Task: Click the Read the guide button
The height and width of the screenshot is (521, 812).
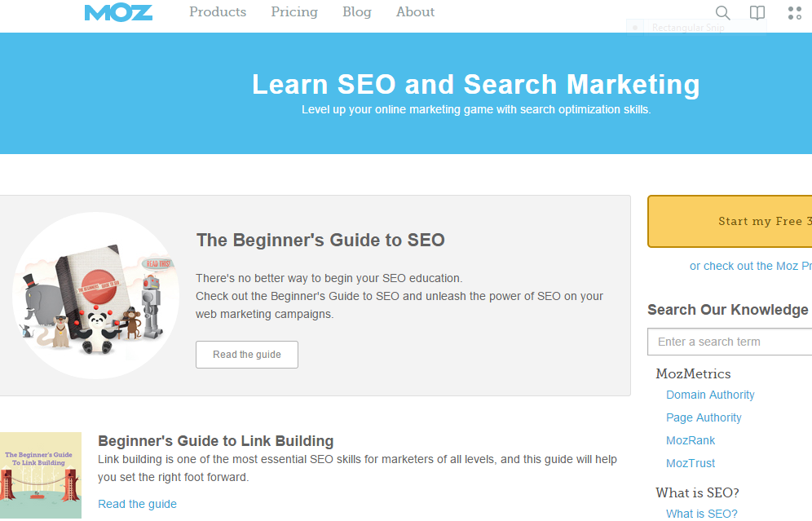Action: coord(246,355)
